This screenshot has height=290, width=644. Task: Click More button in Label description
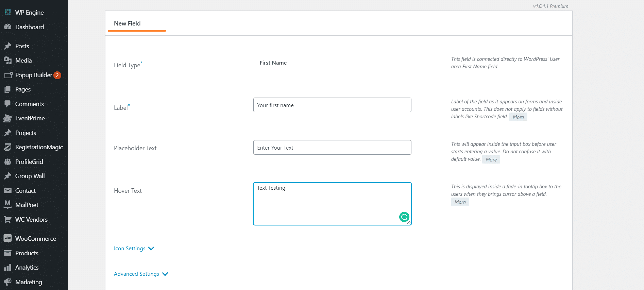[518, 117]
